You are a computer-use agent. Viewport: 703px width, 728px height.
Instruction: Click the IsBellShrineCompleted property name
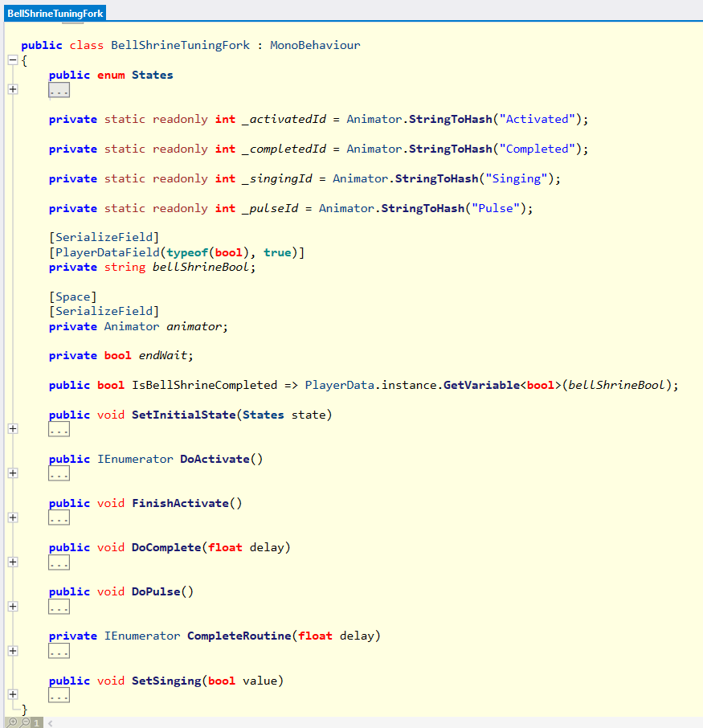click(204, 385)
